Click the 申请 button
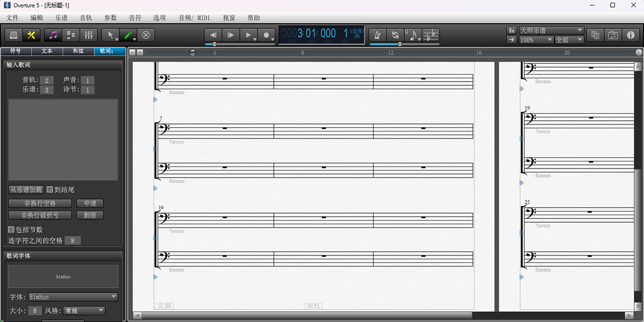 (x=90, y=203)
